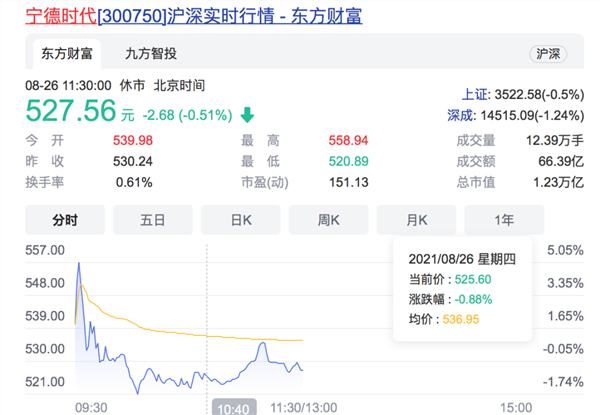Switch chart to 日K view

(x=241, y=220)
